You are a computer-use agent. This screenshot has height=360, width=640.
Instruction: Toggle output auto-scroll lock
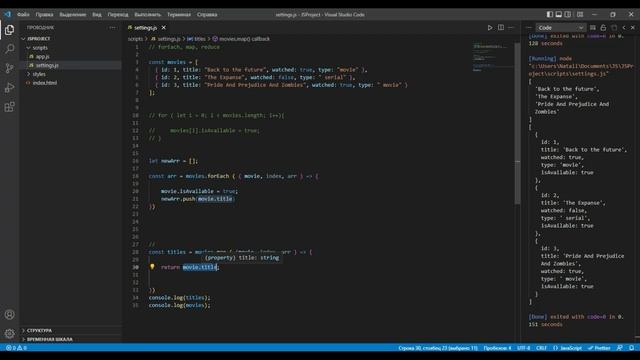click(603, 28)
